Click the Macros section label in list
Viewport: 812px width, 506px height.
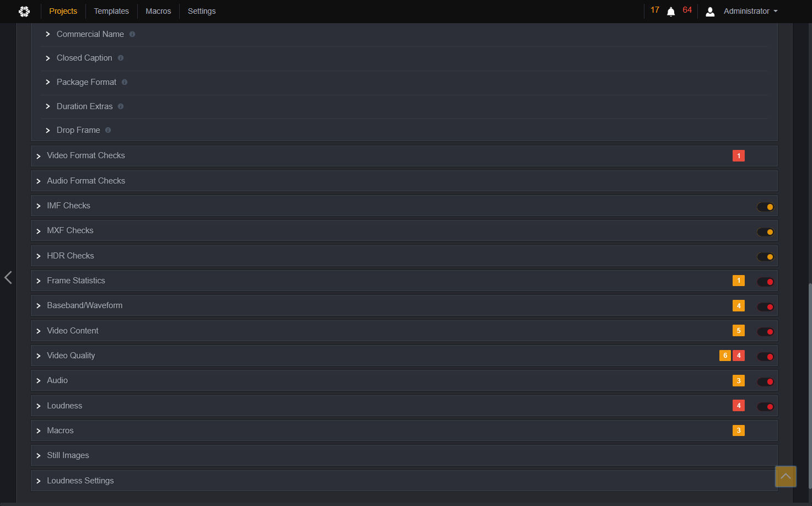(x=60, y=430)
